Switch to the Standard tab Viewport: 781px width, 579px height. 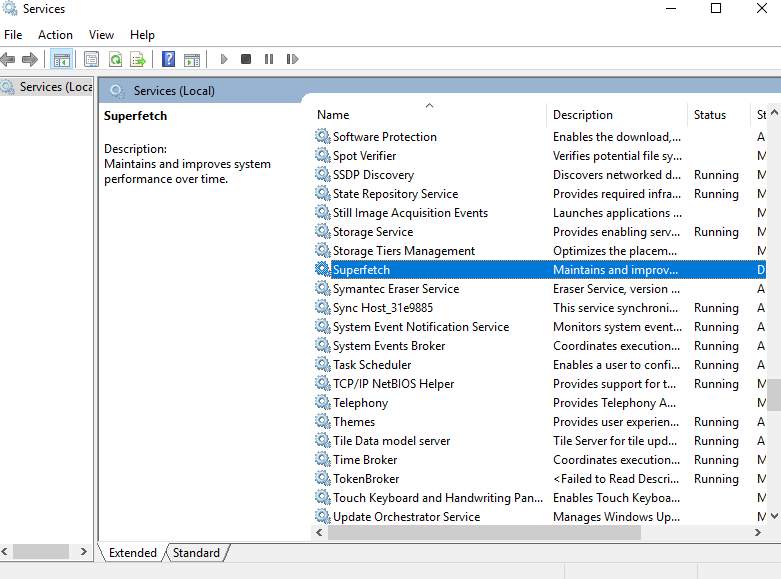196,553
